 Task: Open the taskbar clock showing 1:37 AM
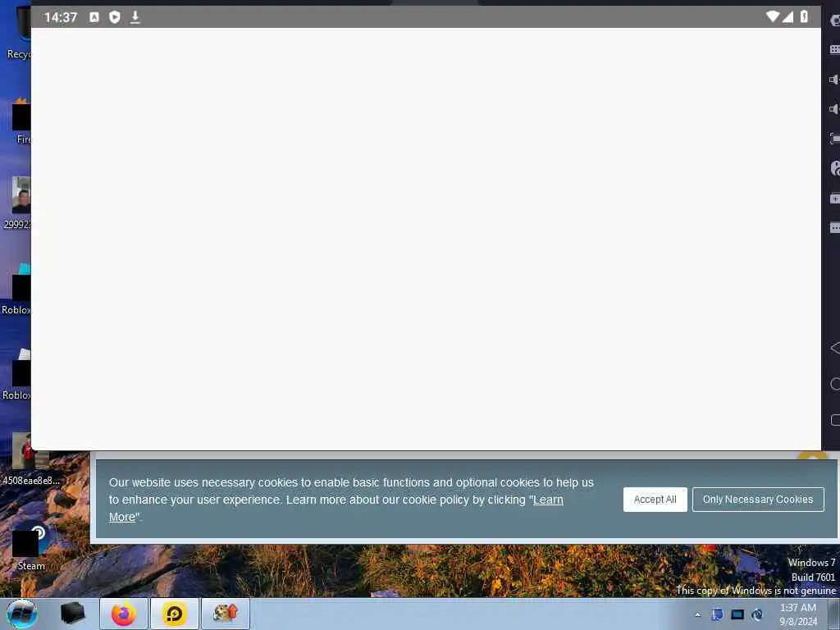797,614
